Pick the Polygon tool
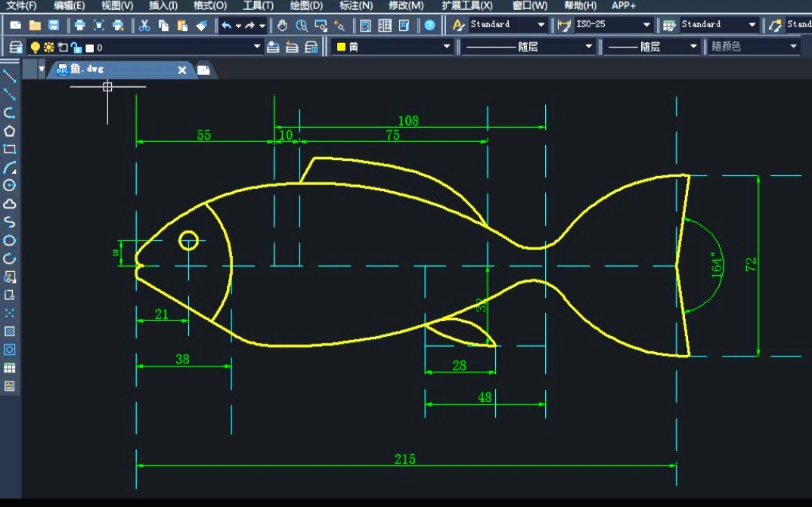 (9, 131)
